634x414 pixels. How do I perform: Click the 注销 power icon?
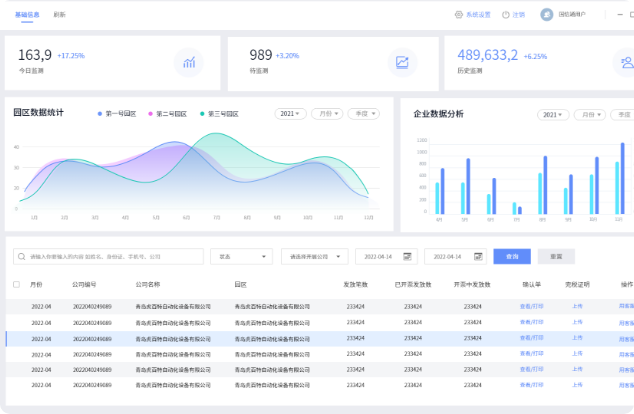(x=507, y=15)
